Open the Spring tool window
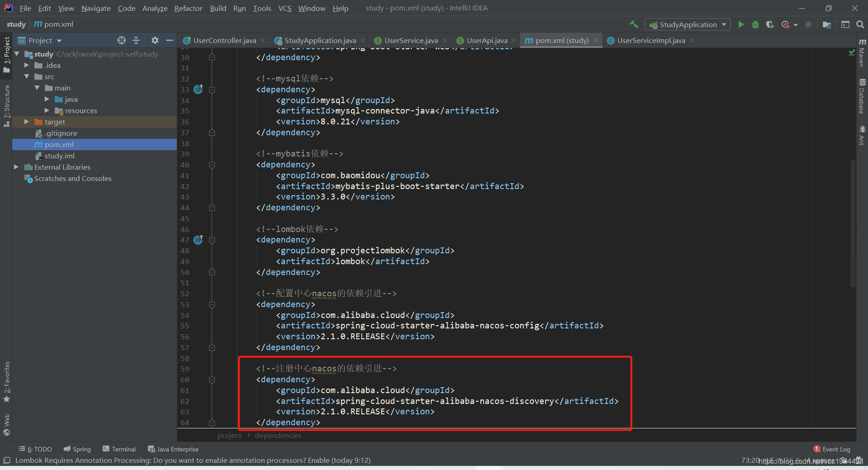 (x=77, y=449)
